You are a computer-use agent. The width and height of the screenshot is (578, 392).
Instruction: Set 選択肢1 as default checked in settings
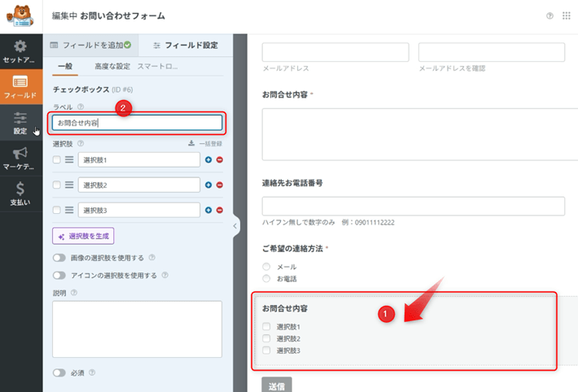pyautogui.click(x=56, y=159)
